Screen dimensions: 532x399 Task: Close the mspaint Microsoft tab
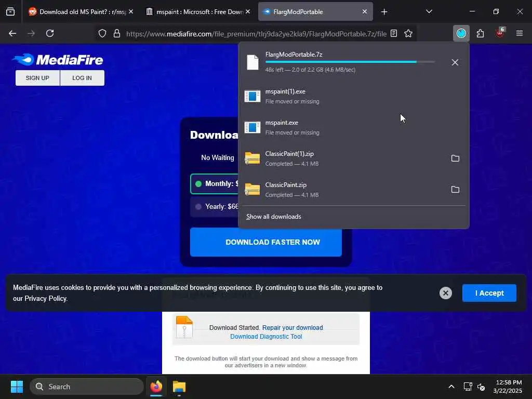248,11
